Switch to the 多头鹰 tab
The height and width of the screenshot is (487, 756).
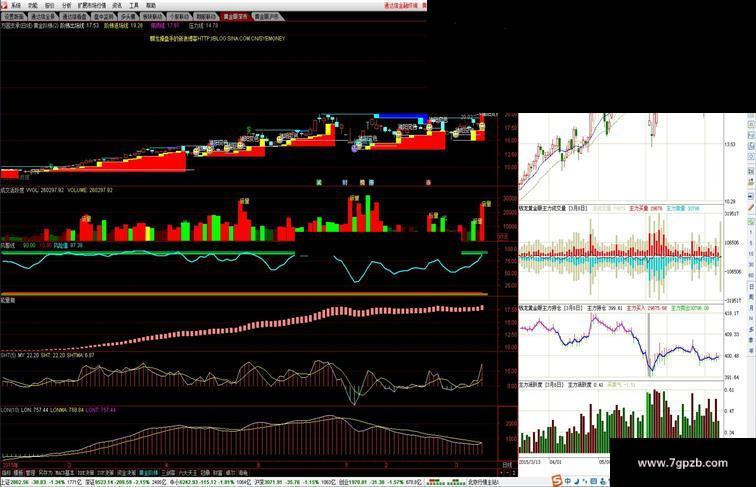pyautogui.click(x=128, y=16)
